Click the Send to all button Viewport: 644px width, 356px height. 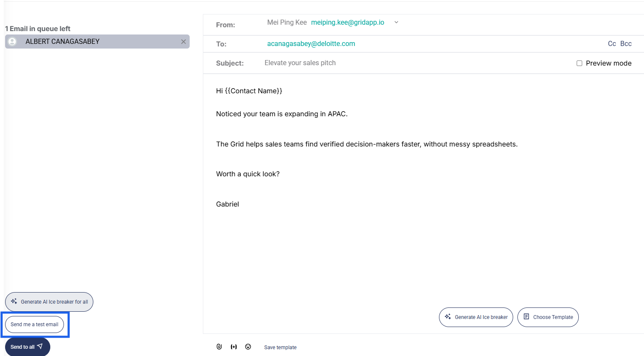point(27,347)
